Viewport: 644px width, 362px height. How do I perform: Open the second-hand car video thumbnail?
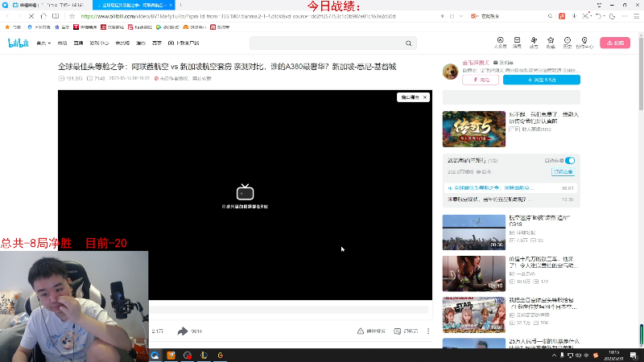[x=474, y=274]
